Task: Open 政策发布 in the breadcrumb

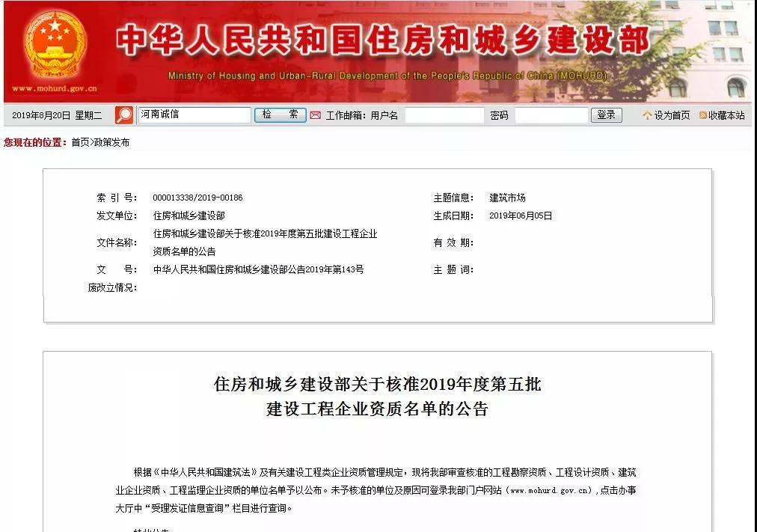Action: pos(111,142)
